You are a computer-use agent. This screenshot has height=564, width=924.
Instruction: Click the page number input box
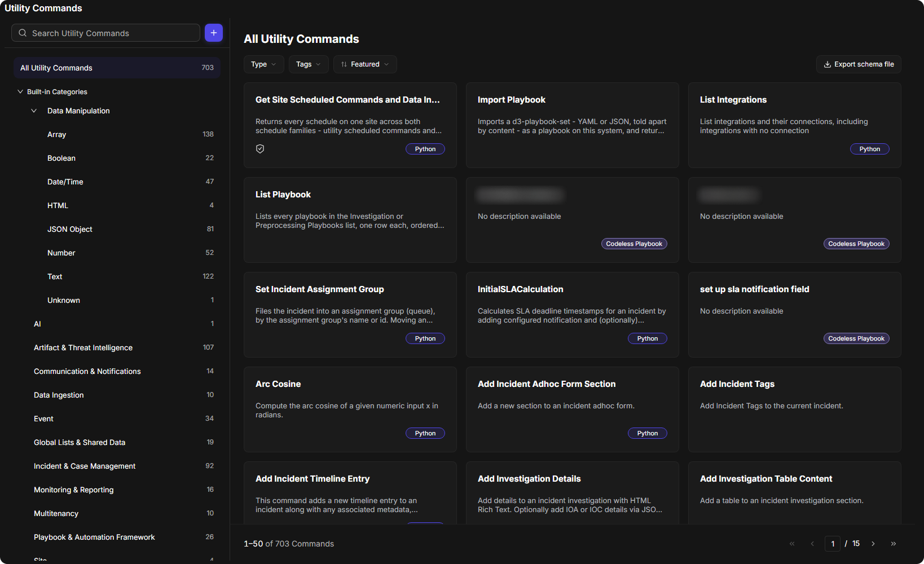pyautogui.click(x=833, y=544)
